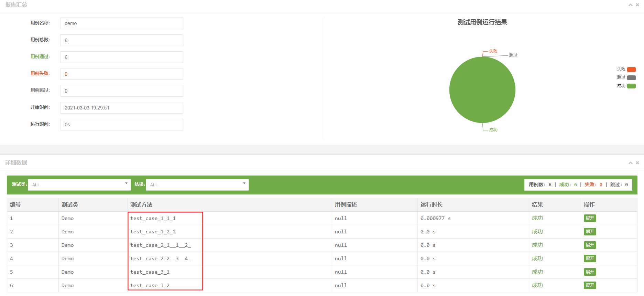Toggle the 成功 green legend swatch

coord(631,86)
